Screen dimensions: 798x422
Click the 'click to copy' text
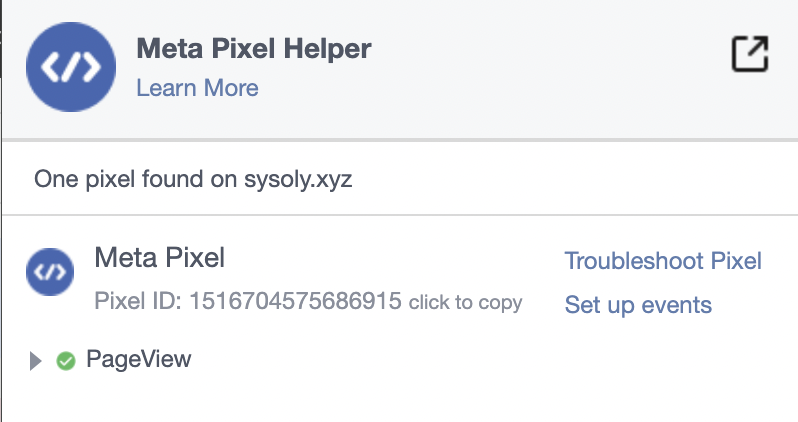tap(465, 302)
